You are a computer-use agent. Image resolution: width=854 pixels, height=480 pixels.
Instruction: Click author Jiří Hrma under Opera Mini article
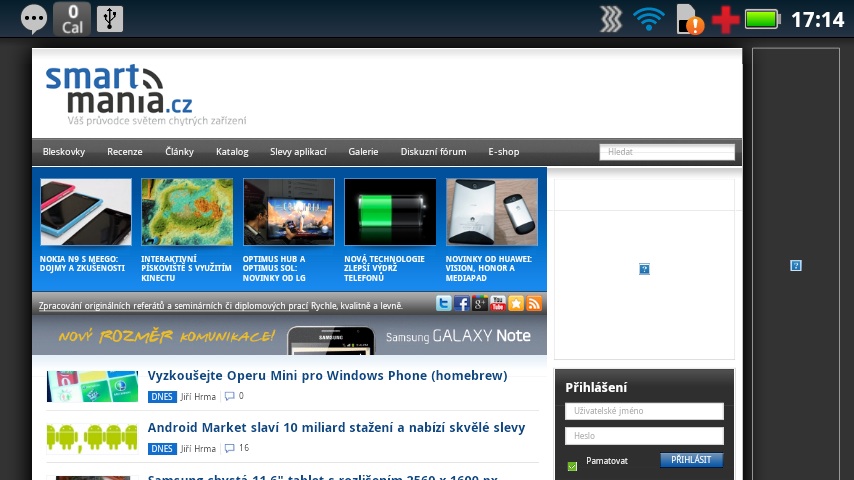tap(198, 397)
